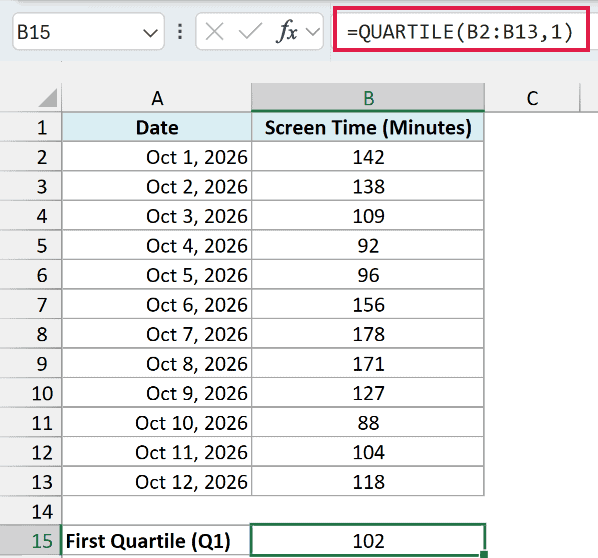Cancel the formula entry with the X icon

pos(214,31)
